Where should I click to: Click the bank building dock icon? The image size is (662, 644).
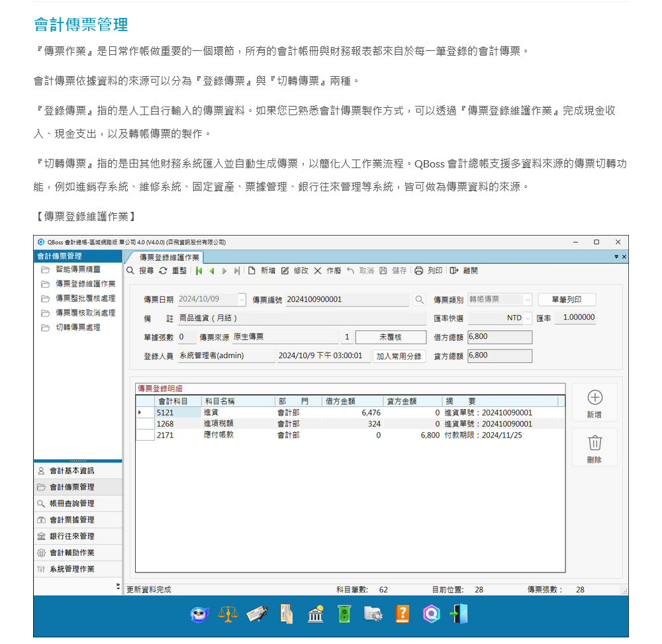pos(315,614)
